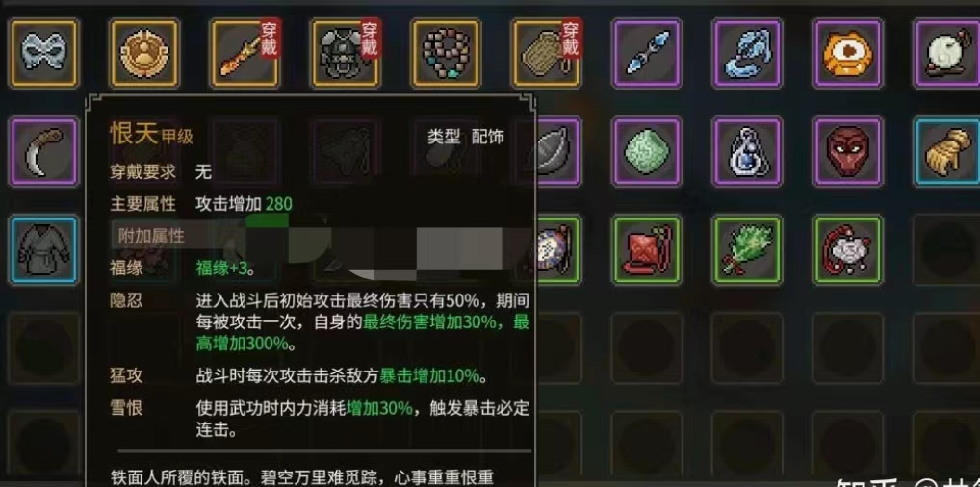Click the gray robe clothing item
The height and width of the screenshot is (487, 980).
pos(44,250)
